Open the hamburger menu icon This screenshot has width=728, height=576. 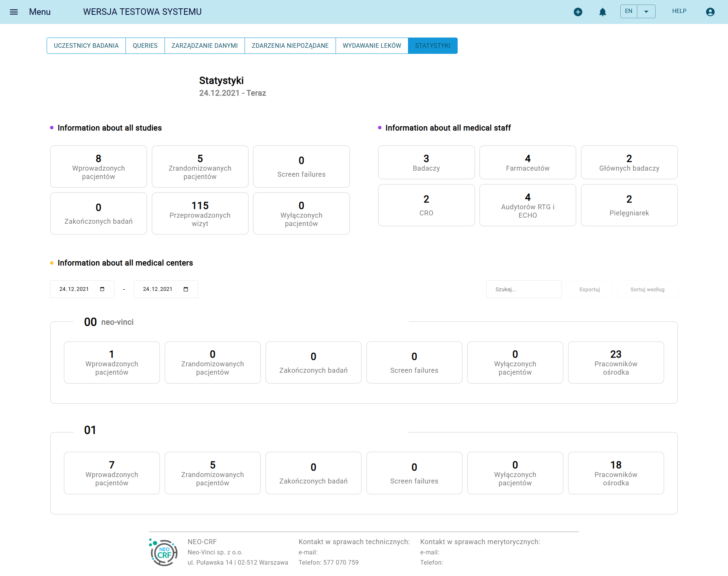coord(14,12)
